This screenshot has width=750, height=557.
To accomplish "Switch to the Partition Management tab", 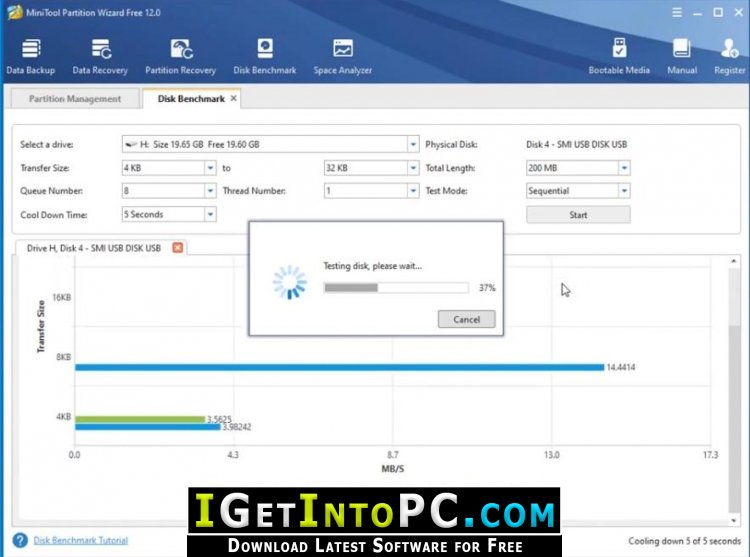I will [x=75, y=98].
